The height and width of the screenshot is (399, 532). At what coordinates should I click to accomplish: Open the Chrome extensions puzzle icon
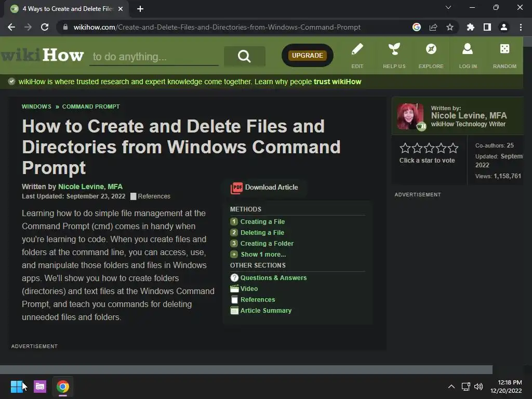coord(470,27)
